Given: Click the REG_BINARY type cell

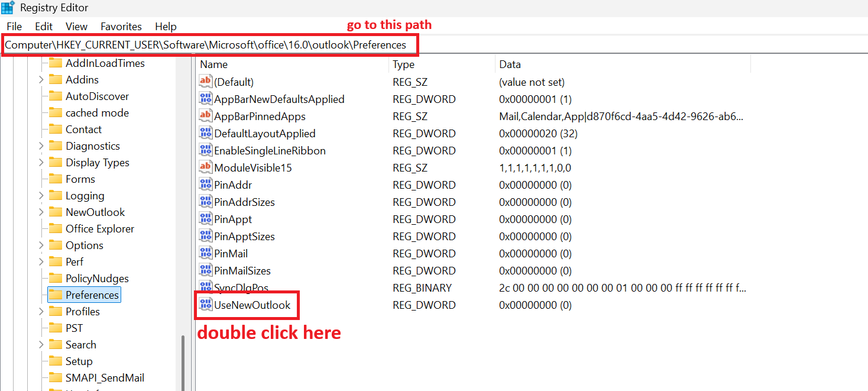Looking at the screenshot, I should (x=422, y=288).
